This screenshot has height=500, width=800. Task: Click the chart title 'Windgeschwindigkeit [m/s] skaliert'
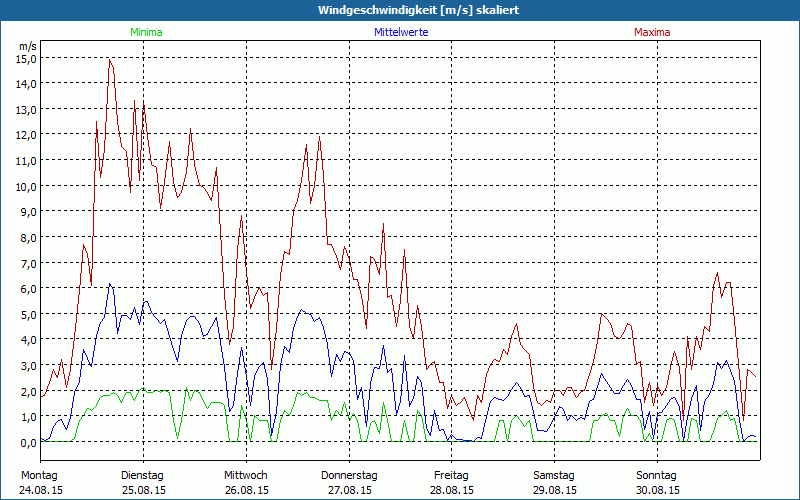click(x=418, y=10)
